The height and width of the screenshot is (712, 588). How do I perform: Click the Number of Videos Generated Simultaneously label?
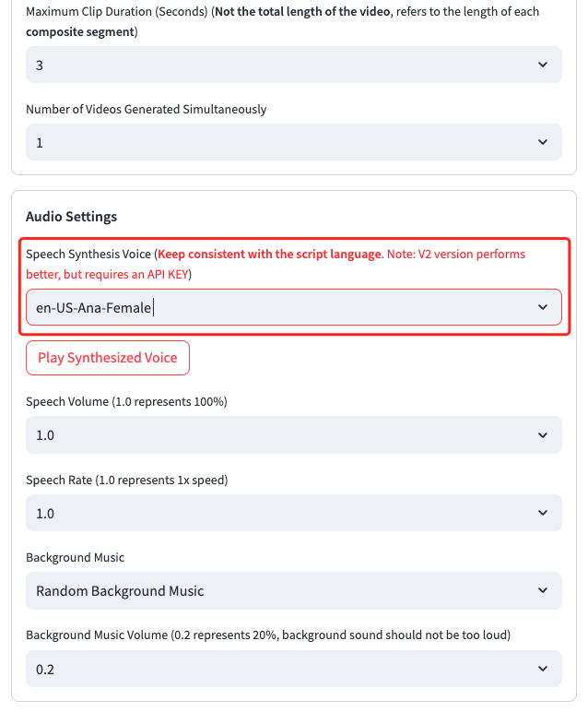(146, 109)
